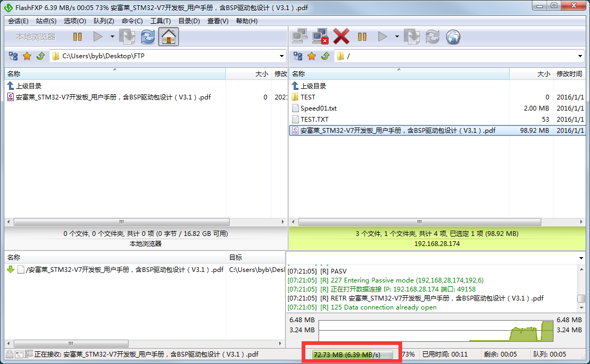Expand the local path dropdown C:\Users\byb\Desktop\FTP
The image size is (590, 364).
pyautogui.click(x=282, y=56)
